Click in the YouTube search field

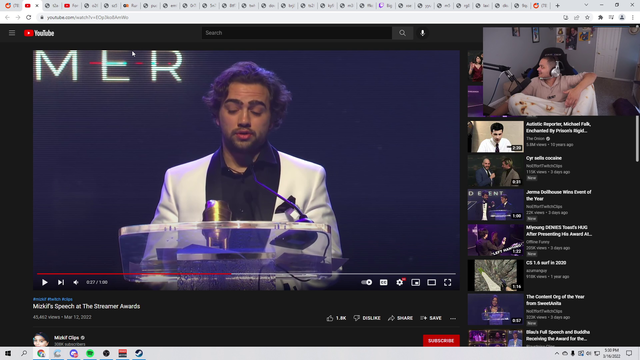(x=297, y=33)
